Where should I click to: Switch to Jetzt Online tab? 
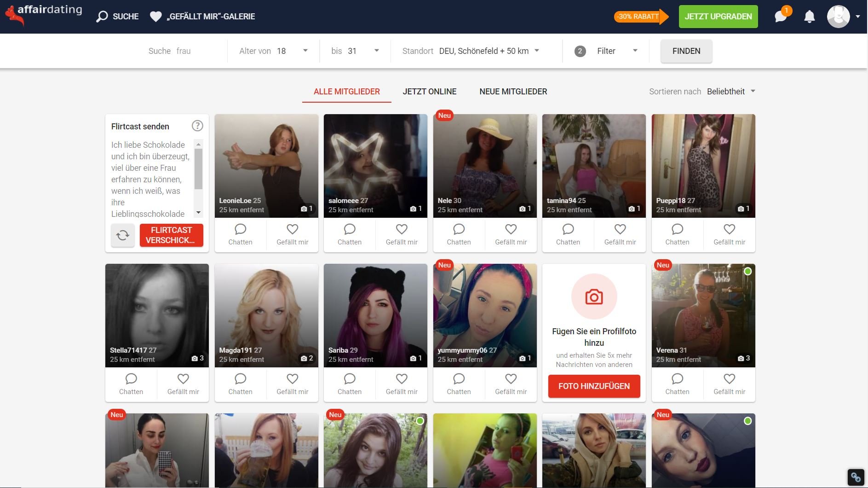tap(430, 92)
